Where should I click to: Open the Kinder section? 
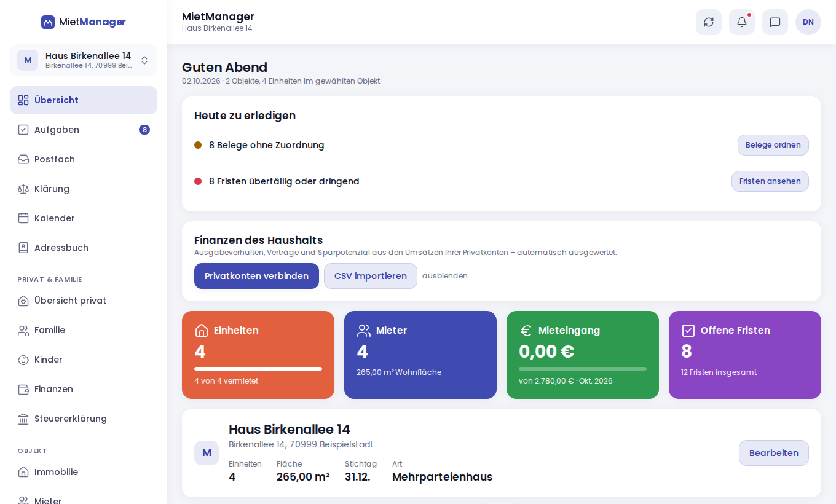point(84,360)
